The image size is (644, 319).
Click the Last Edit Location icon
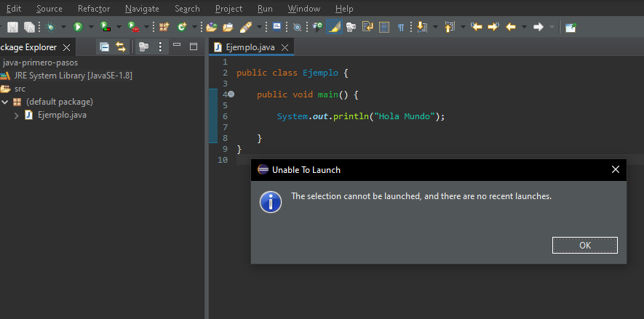coord(477,27)
